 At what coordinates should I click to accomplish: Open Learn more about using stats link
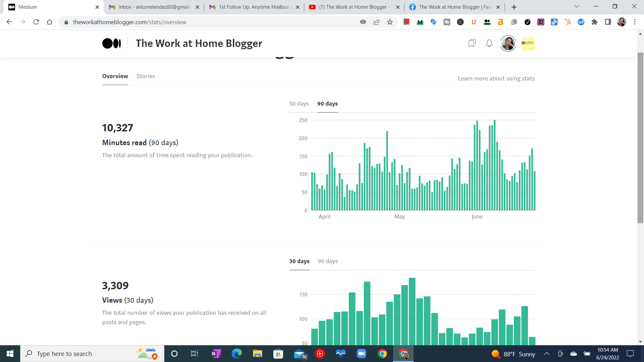click(496, 78)
